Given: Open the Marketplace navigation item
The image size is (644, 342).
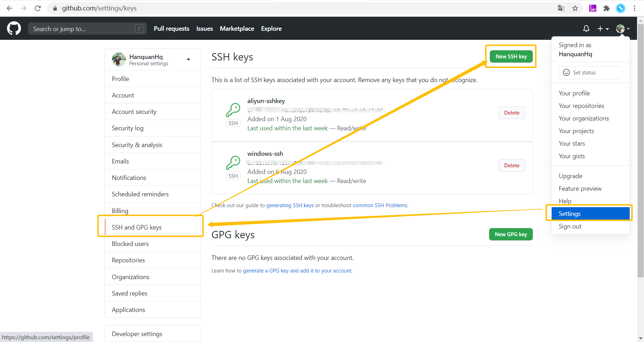Looking at the screenshot, I should tap(237, 28).
